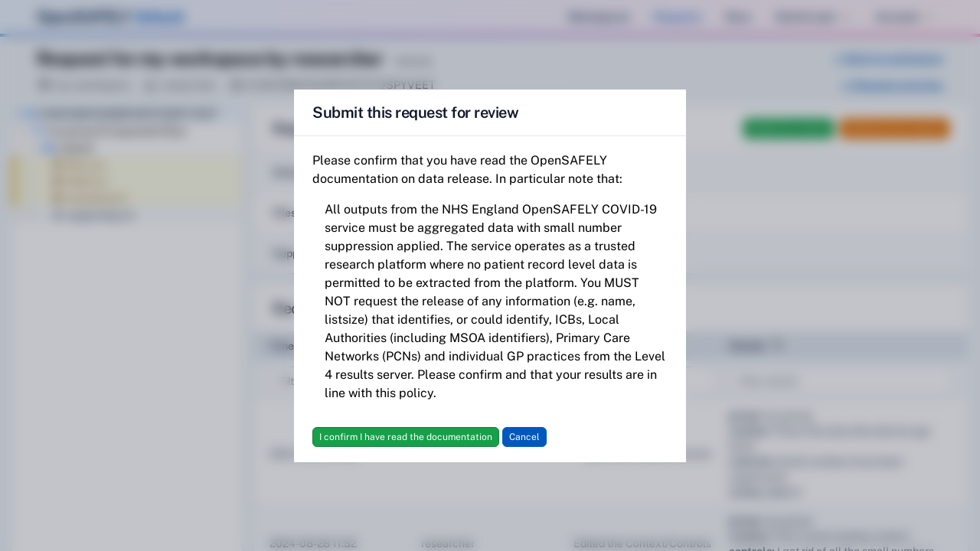Screen dimensions: 980x551
Task: Click the orange action button behind the dialog
Action: pyautogui.click(x=894, y=129)
